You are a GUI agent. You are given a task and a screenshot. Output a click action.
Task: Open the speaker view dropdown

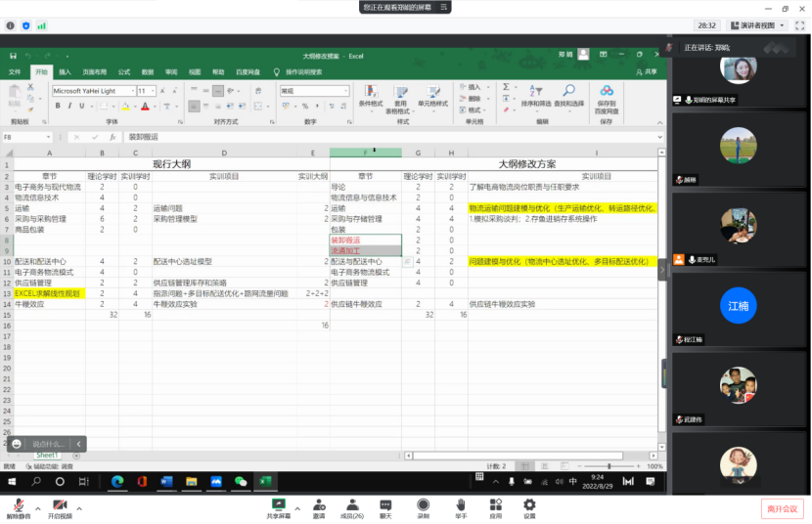(x=758, y=25)
